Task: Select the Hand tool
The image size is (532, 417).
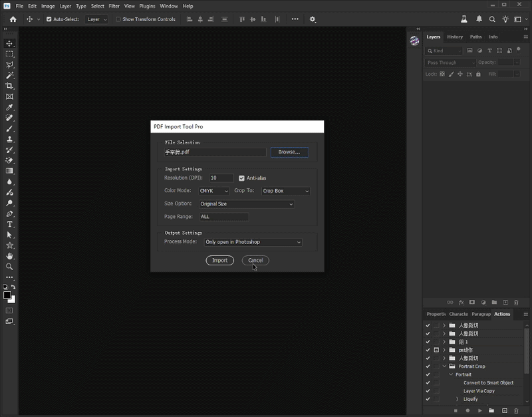Action: (x=9, y=256)
